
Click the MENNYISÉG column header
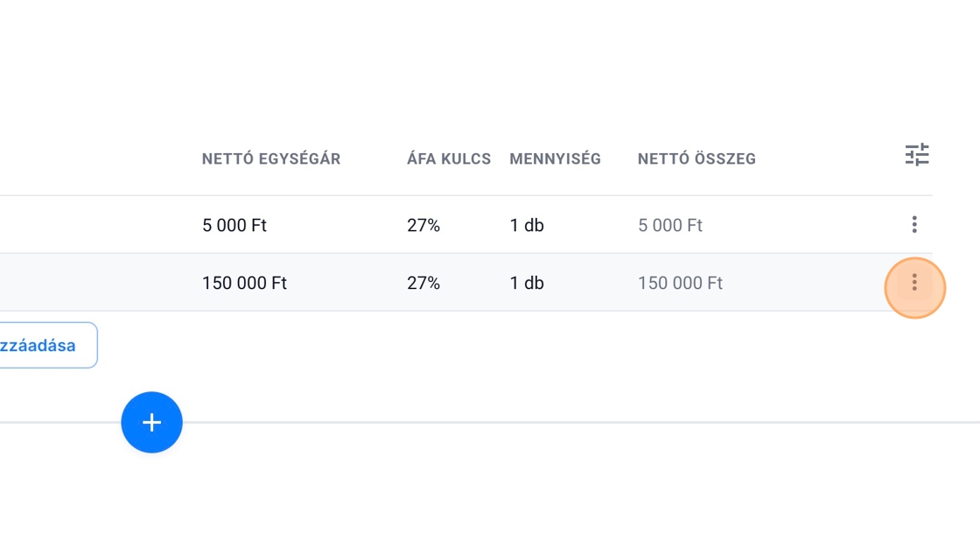[555, 159]
